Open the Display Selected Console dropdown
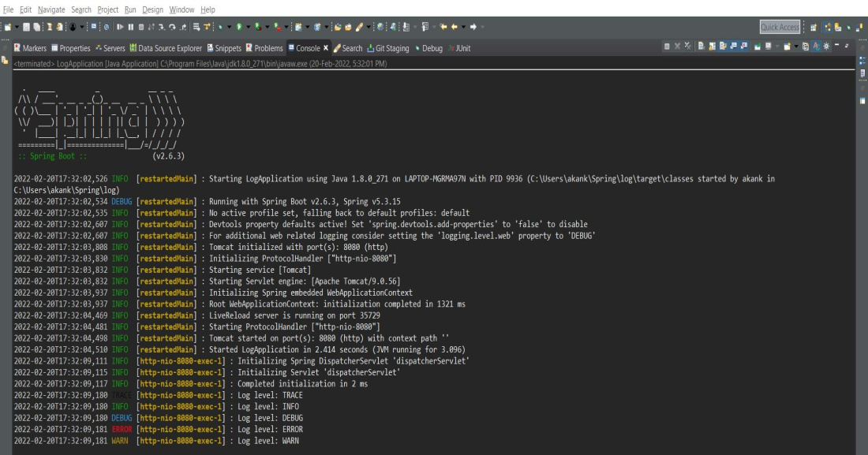The height and width of the screenshot is (455, 868). [777, 47]
